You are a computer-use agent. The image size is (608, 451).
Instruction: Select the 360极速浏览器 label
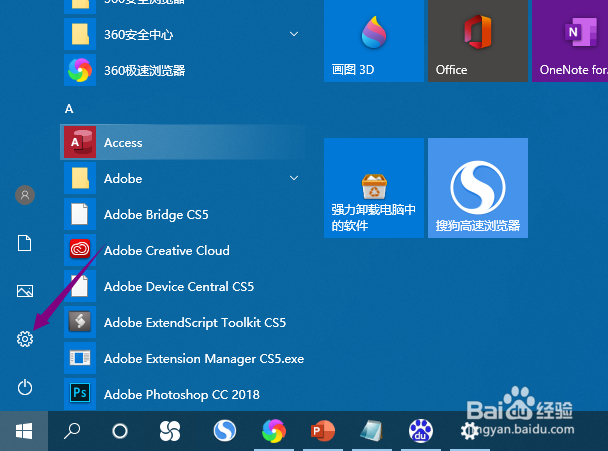click(145, 71)
